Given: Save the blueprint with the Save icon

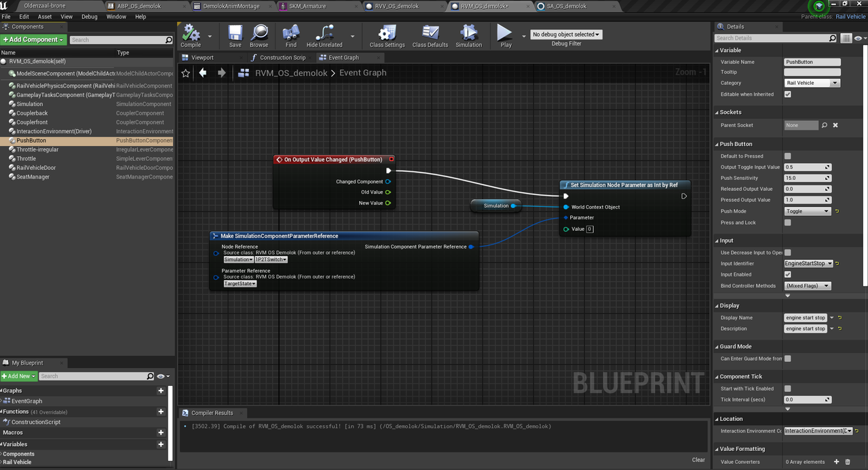Looking at the screenshot, I should [235, 34].
